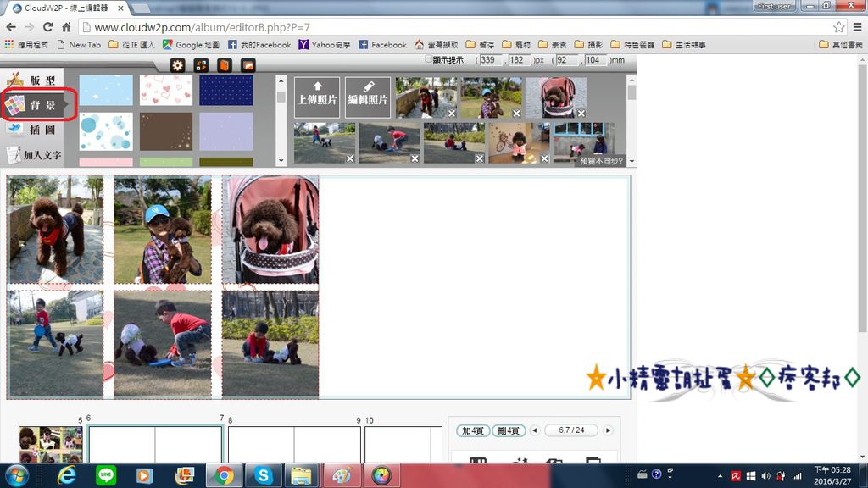Open the settings gear icon above the panel
The image size is (868, 488).
177,66
